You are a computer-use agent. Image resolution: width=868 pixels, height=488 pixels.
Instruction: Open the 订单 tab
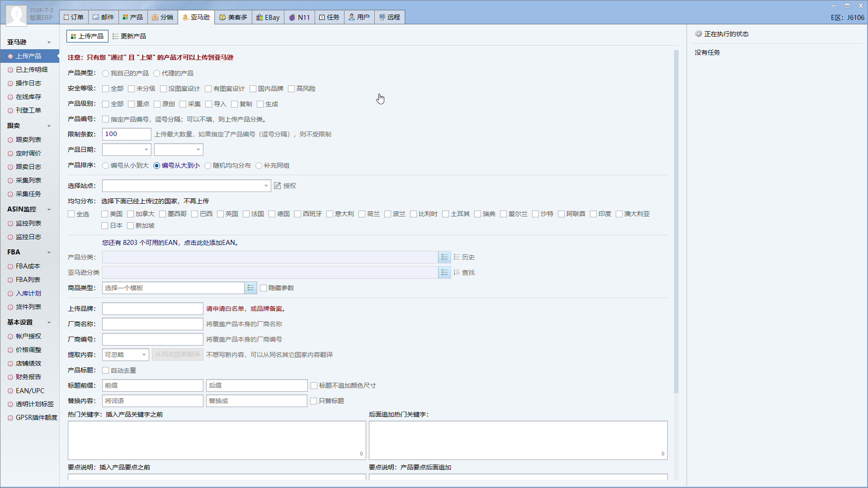pos(74,17)
